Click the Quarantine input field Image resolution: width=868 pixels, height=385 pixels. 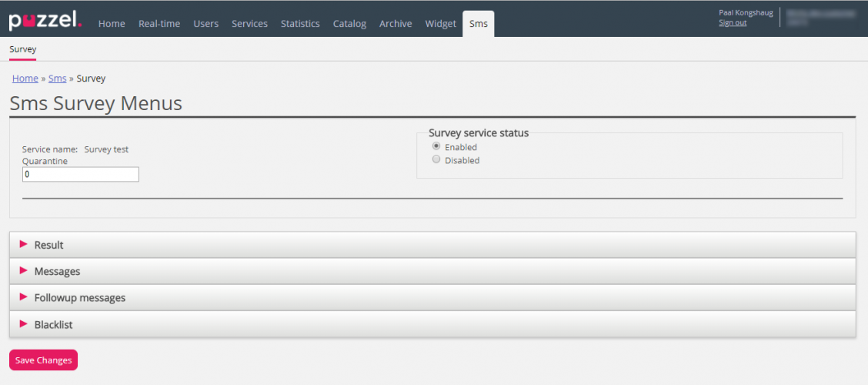[81, 175]
